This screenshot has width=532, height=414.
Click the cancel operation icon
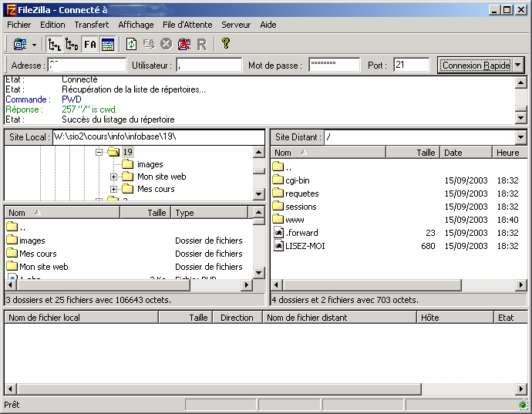pos(167,44)
